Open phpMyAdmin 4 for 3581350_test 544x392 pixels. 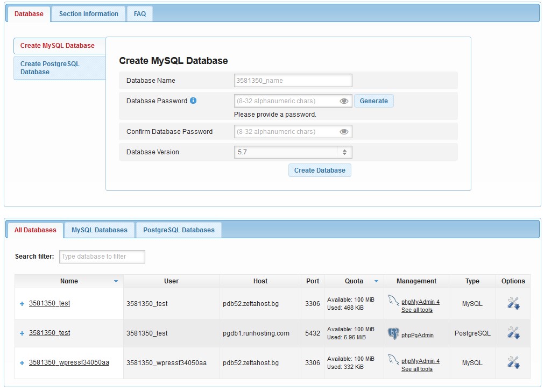420,302
